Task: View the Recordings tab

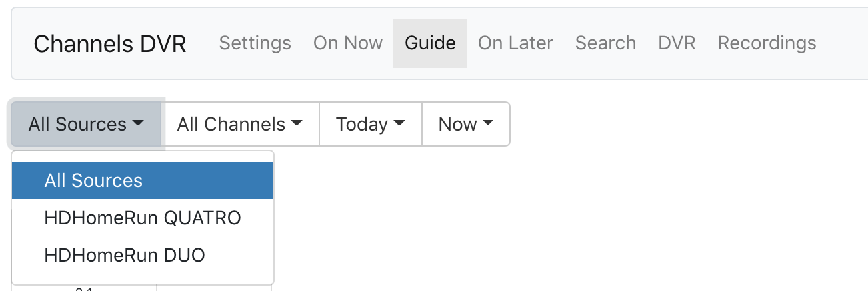Action: pos(767,43)
